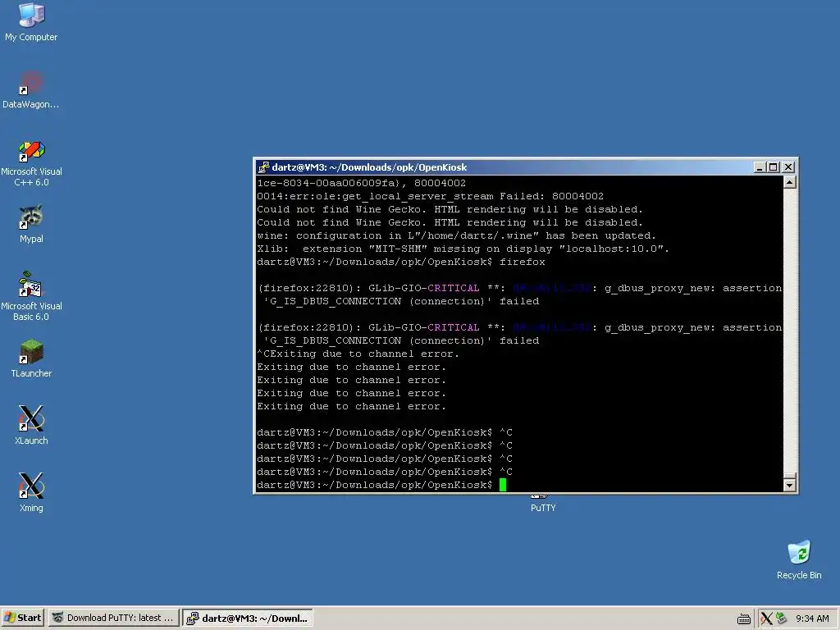Click the green terminal cursor at the prompt

(503, 485)
